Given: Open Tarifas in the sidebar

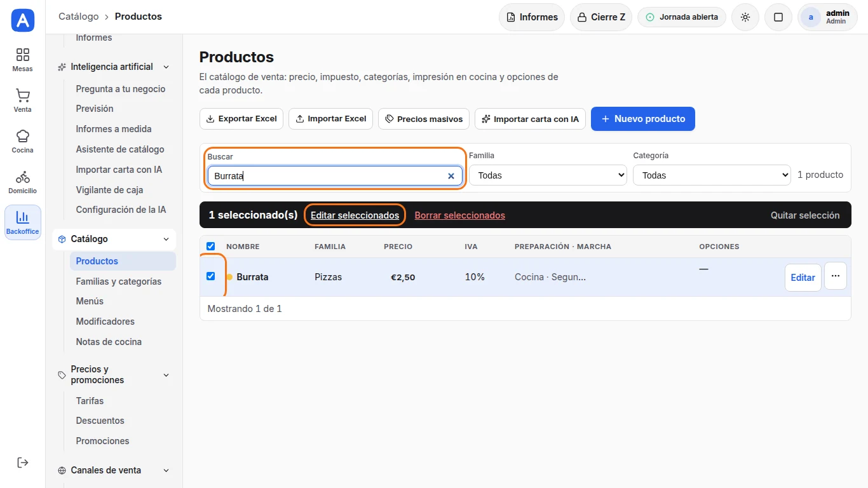Looking at the screenshot, I should tap(123, 401).
